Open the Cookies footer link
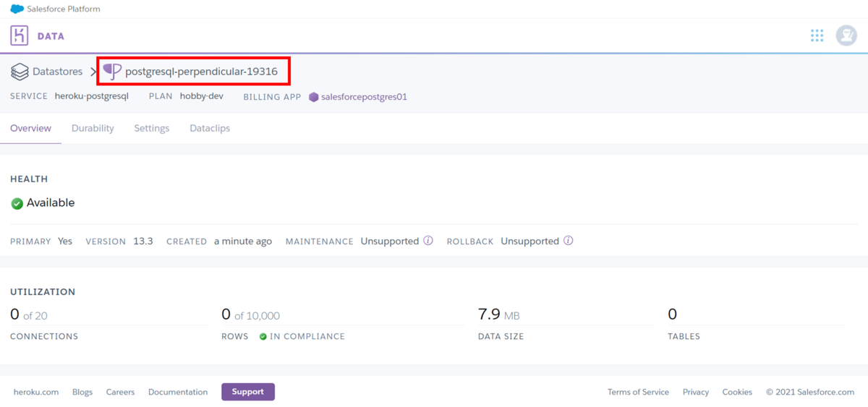This screenshot has width=868, height=407. point(737,392)
